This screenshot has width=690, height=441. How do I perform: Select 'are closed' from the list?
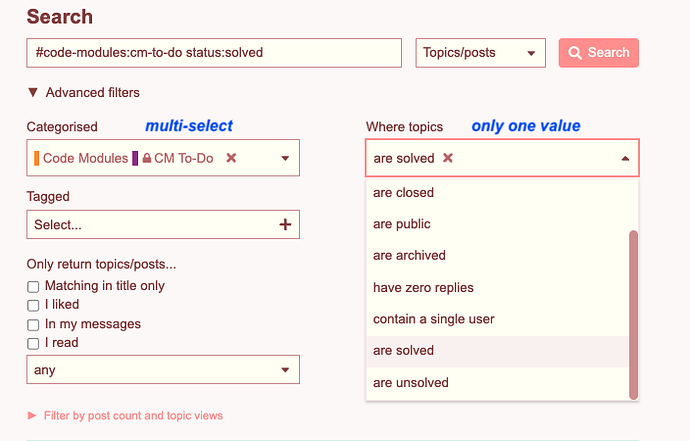(x=497, y=193)
